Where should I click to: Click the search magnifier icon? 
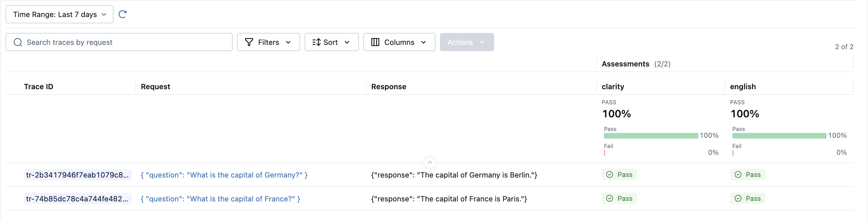point(18,42)
